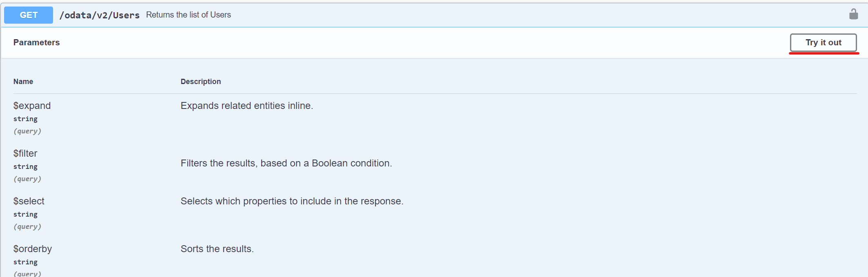Select the $expand parameter name
868x277 pixels.
(32, 106)
